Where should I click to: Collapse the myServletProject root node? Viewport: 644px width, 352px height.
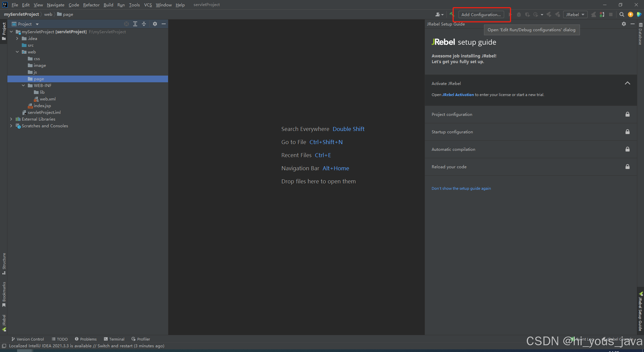pyautogui.click(x=11, y=32)
